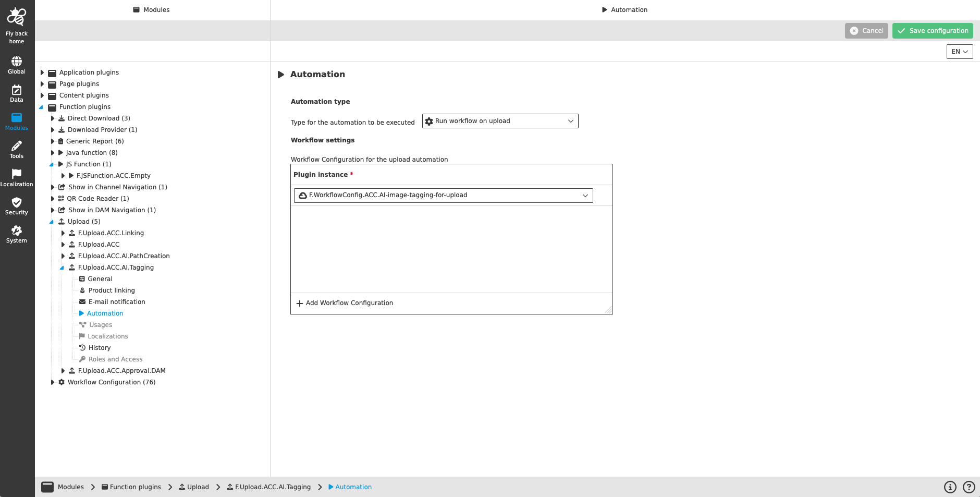Click Save configuration
The height and width of the screenshot is (497, 980).
tap(933, 30)
